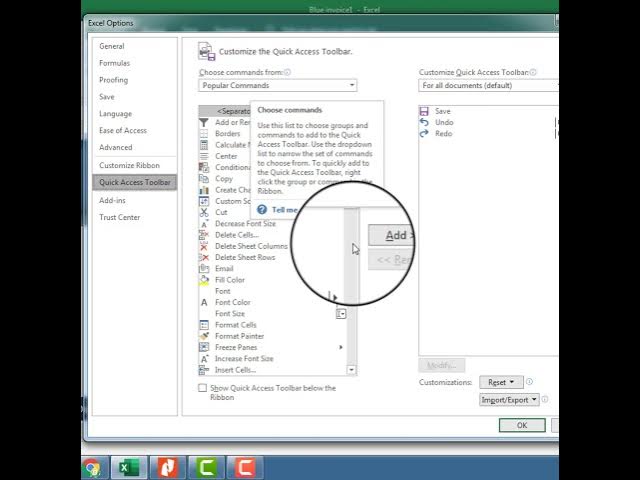Click the Font Color letter A icon
Image resolution: width=640 pixels, height=480 pixels.
(204, 302)
